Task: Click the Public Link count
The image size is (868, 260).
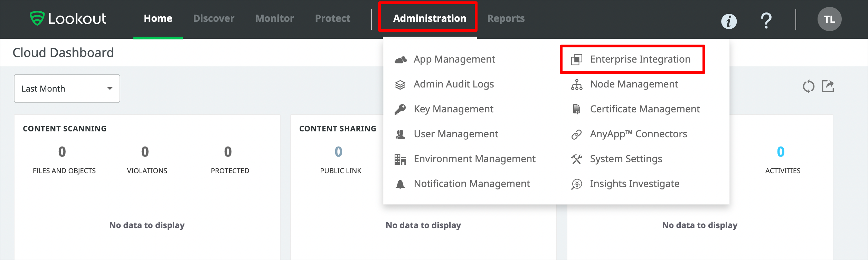Action: tap(339, 152)
